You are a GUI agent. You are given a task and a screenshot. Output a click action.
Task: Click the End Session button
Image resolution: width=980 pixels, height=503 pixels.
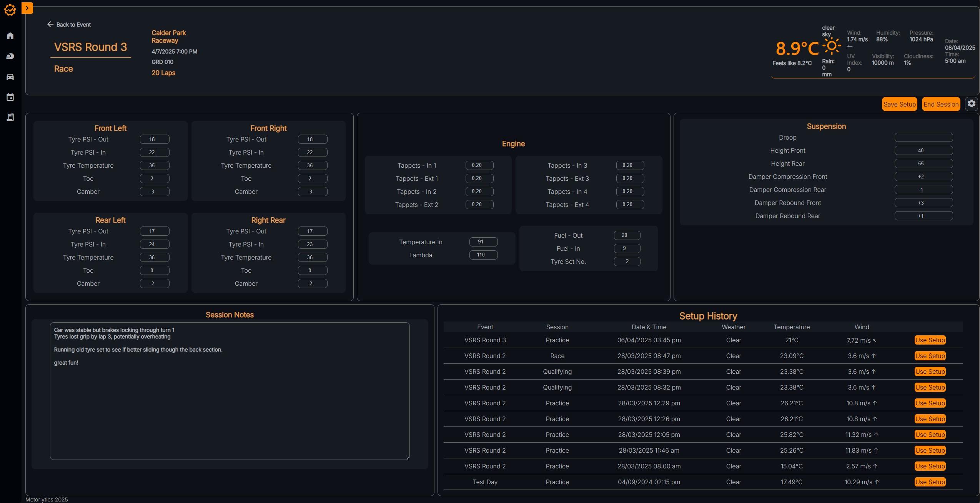(940, 104)
